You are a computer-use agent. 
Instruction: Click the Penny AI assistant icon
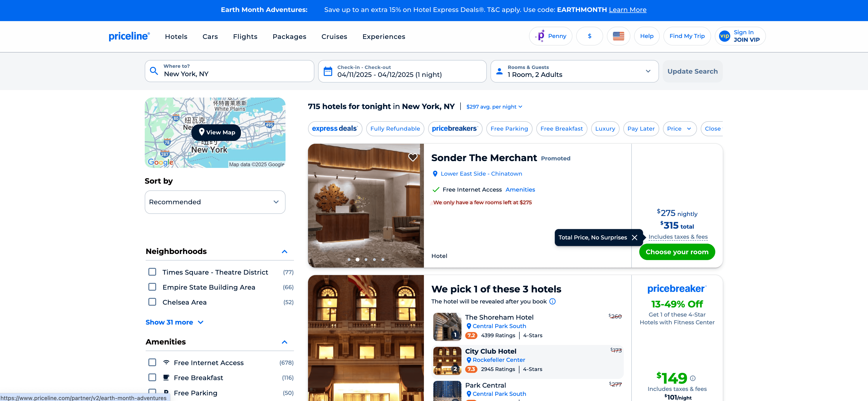coord(541,36)
